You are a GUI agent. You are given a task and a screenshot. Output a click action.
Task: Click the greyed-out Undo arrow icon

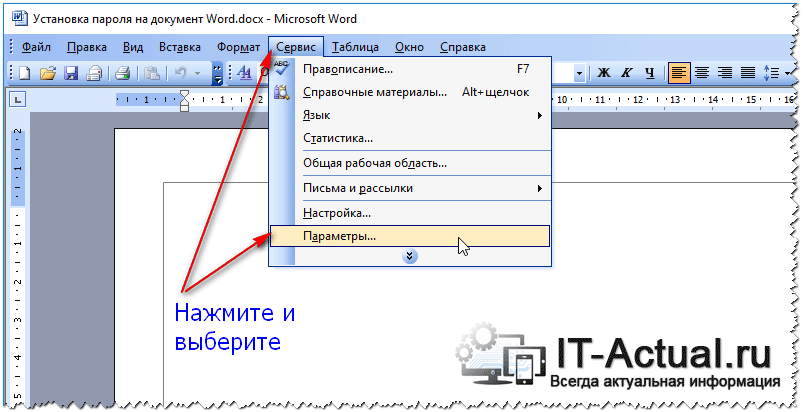(180, 73)
